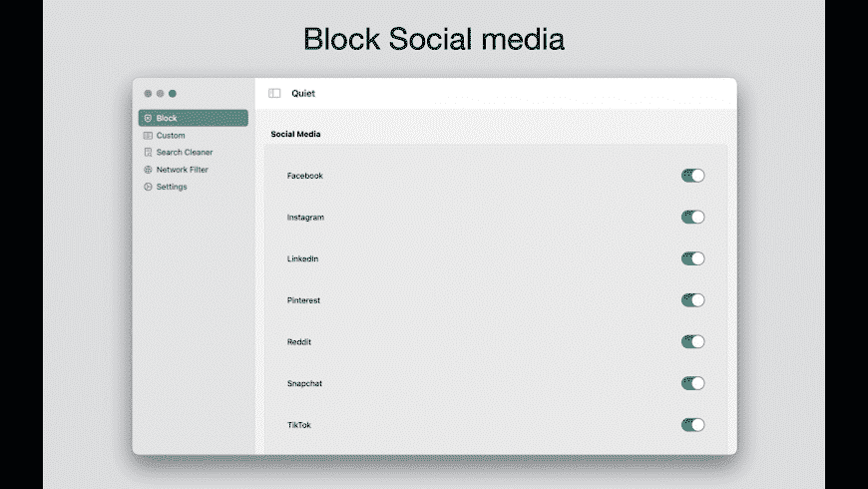
Task: Click the Search Cleaner document icon
Action: click(148, 153)
